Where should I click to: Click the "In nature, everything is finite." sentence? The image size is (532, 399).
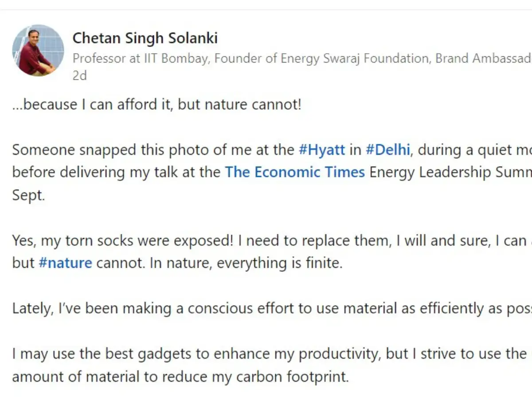(246, 263)
